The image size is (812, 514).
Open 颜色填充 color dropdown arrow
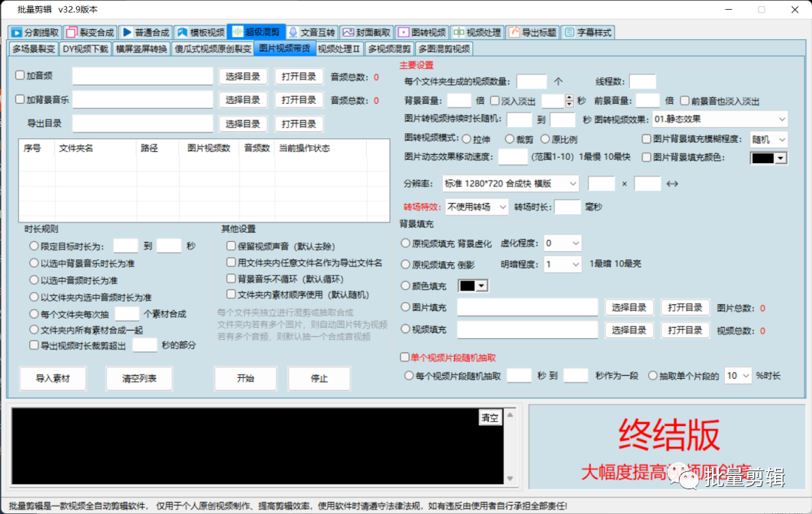pyautogui.click(x=482, y=286)
